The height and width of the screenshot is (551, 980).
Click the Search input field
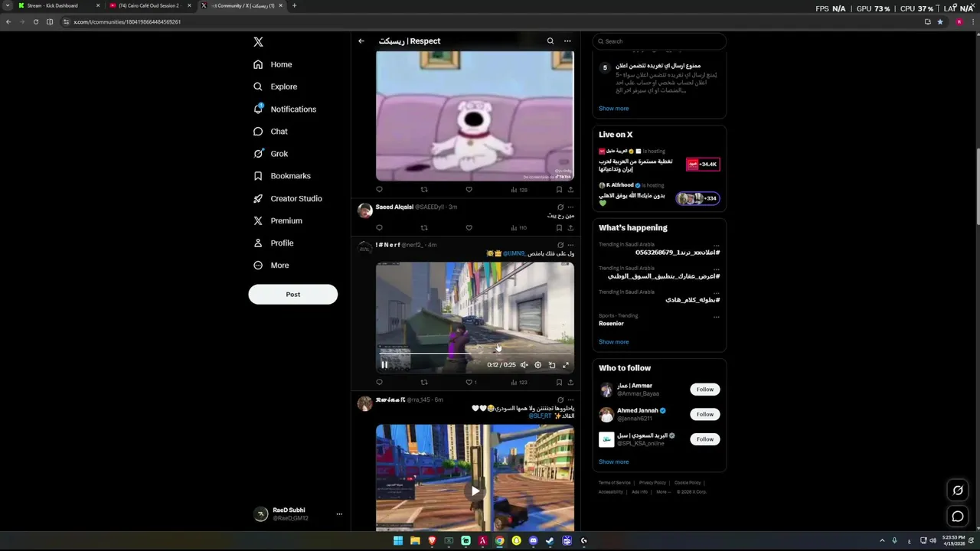pos(659,41)
